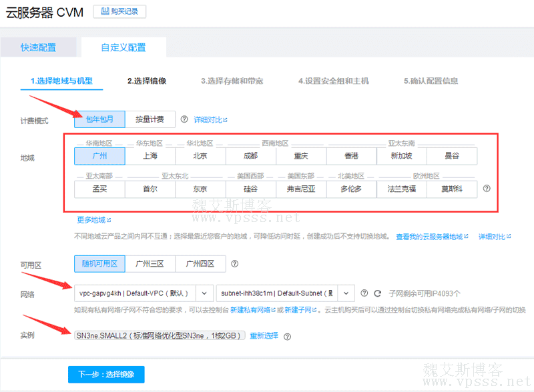534x392 pixels.
Task: Expand the Default-Subnet dropdown arrow
Action: (x=346, y=293)
